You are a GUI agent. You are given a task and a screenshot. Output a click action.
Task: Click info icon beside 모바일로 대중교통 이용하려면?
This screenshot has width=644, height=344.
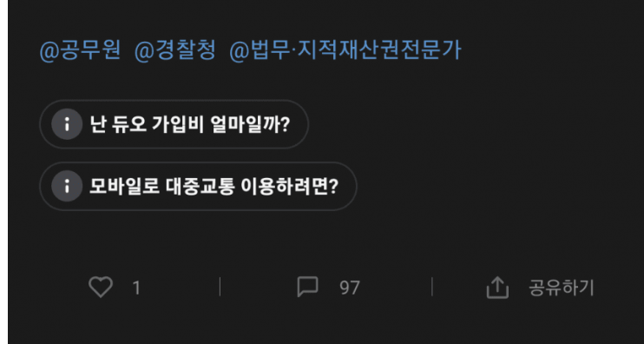(x=67, y=186)
